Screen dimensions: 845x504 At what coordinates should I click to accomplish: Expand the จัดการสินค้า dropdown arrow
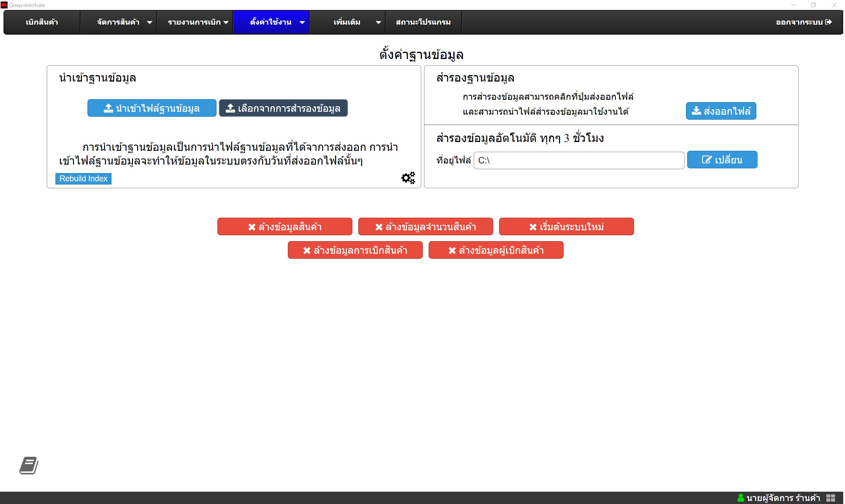pos(149,22)
